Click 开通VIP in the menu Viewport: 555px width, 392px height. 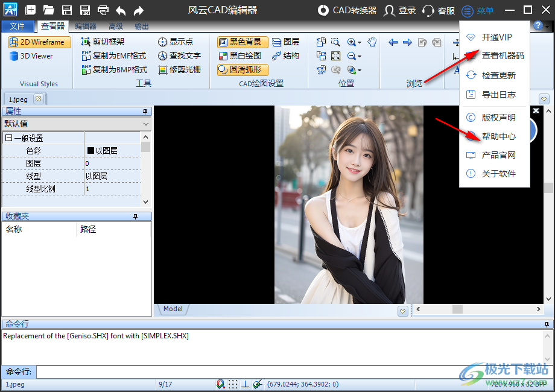(x=495, y=37)
